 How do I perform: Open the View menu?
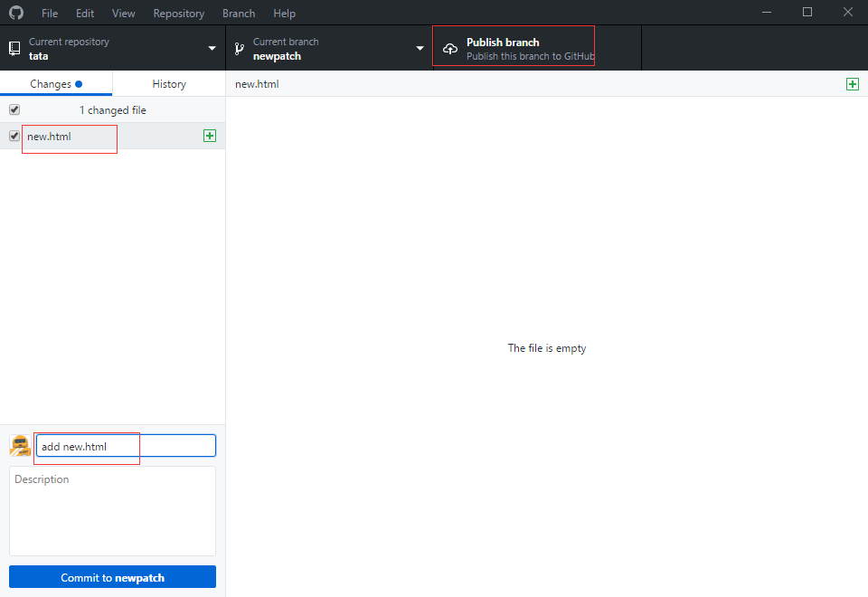tap(124, 14)
